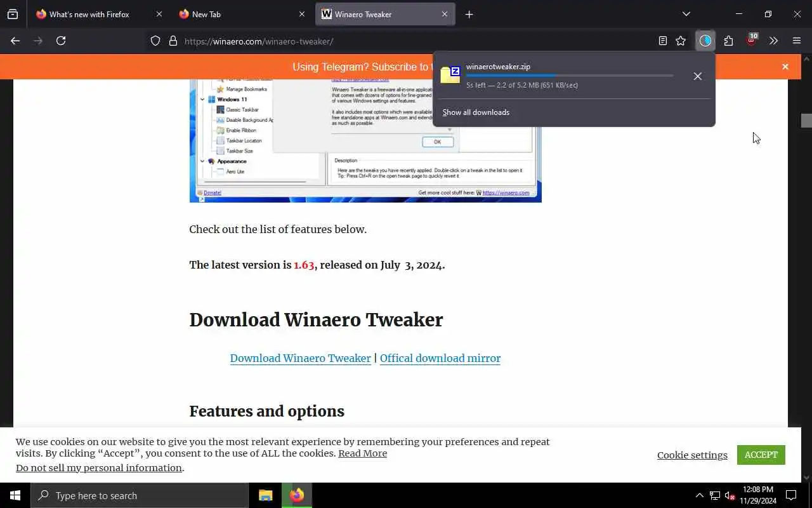
Task: Show hidden system tray icons
Action: pyautogui.click(x=699, y=495)
